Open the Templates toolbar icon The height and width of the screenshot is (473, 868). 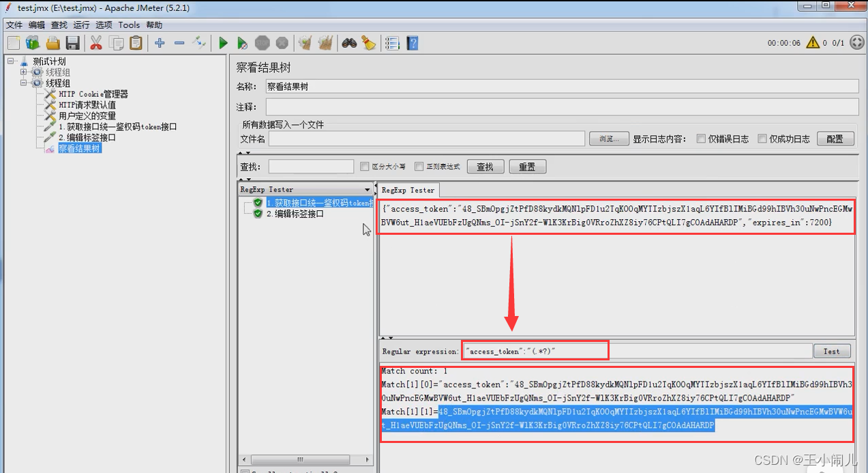pyautogui.click(x=33, y=43)
